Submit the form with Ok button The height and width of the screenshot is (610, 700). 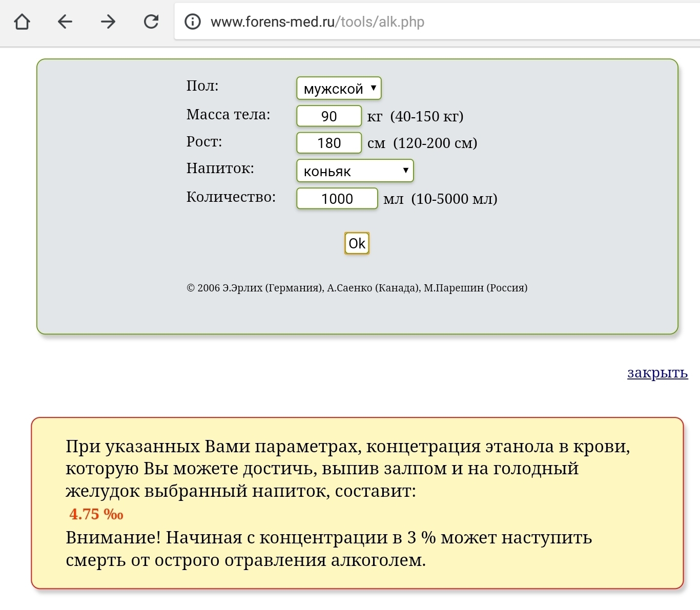click(x=357, y=243)
